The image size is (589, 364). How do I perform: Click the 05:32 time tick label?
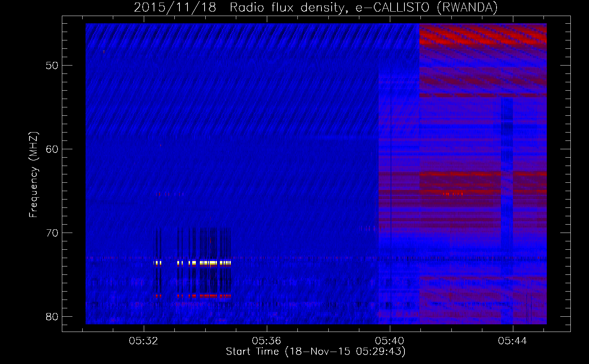(144, 341)
